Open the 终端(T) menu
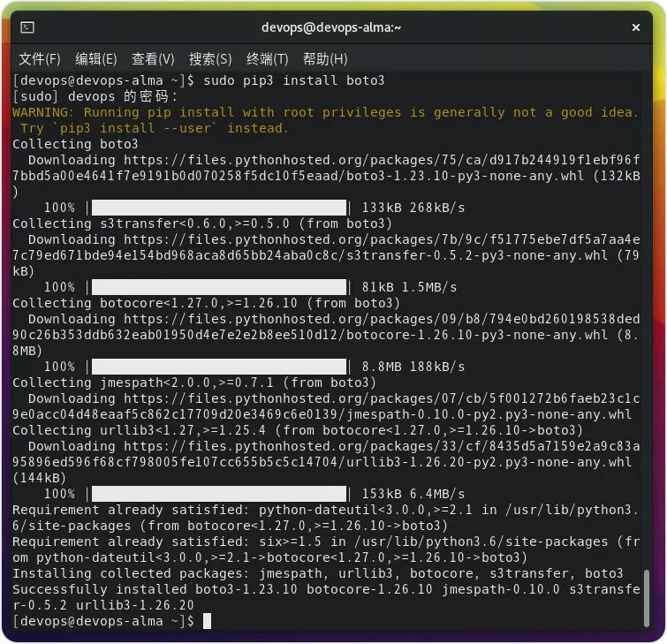 click(268, 59)
